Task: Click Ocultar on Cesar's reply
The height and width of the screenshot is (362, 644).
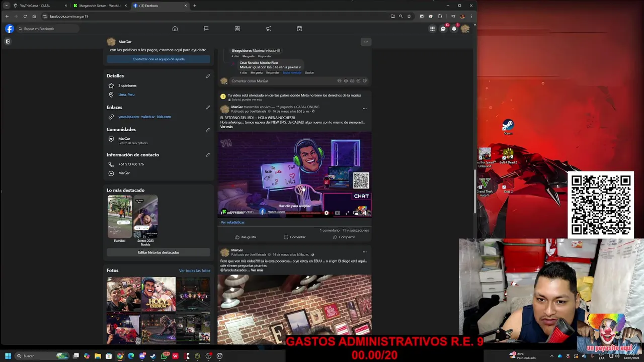Action: pyautogui.click(x=309, y=72)
